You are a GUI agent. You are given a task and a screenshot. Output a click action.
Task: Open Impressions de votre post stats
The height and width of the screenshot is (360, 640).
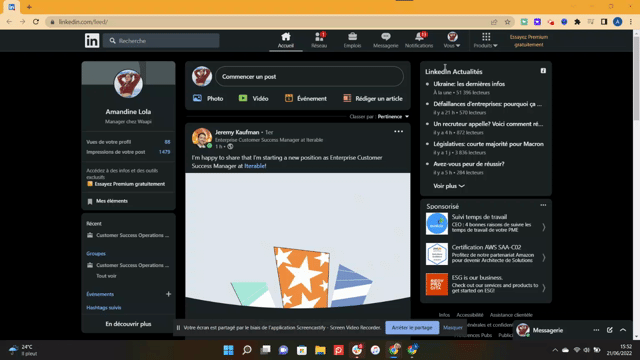[x=128, y=152]
